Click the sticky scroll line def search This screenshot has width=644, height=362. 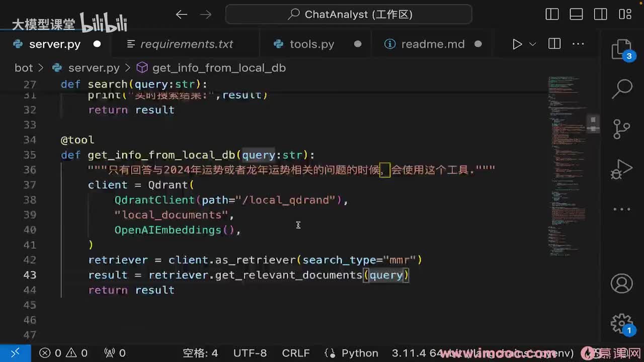134,84
